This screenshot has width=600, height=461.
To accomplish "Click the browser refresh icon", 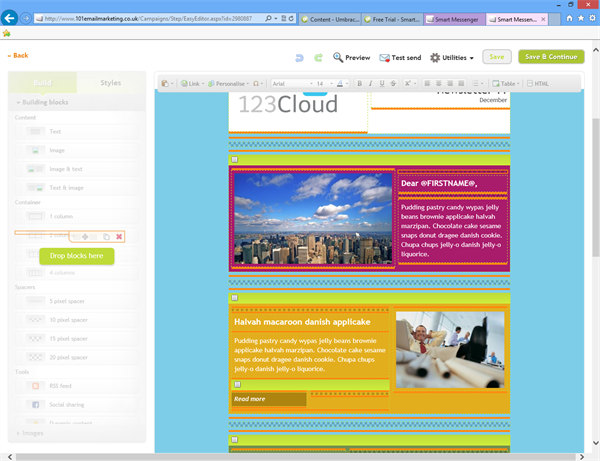I will pyautogui.click(x=291, y=18).
